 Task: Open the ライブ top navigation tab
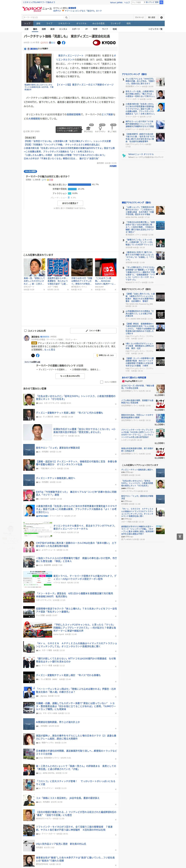(x=49, y=24)
